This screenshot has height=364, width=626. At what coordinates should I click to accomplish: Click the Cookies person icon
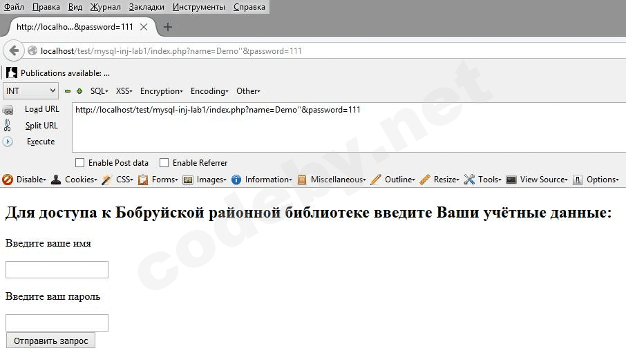(x=56, y=180)
